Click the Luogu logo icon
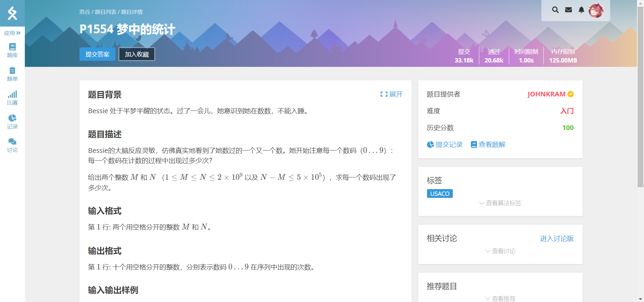Viewport: 644px width, 302px height. click(x=12, y=13)
